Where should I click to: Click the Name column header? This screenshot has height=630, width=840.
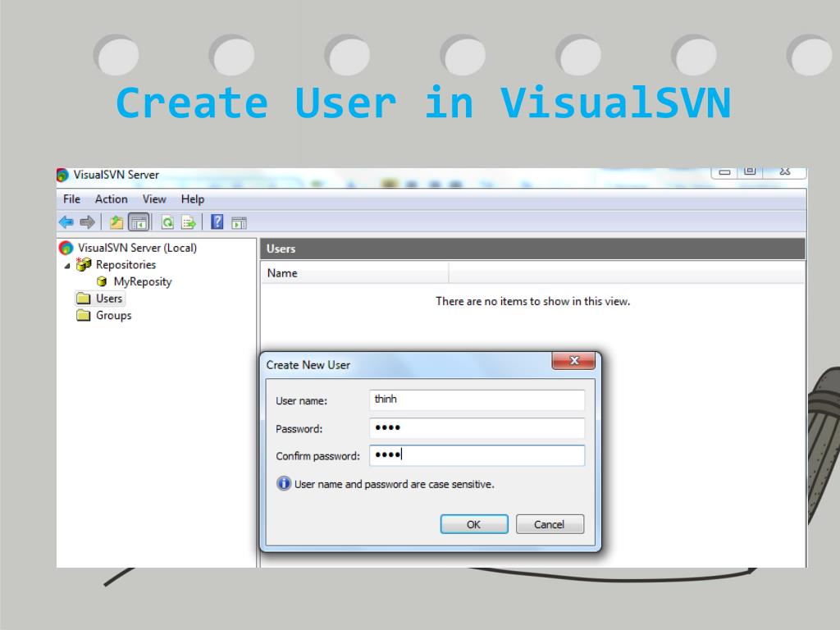(x=354, y=273)
